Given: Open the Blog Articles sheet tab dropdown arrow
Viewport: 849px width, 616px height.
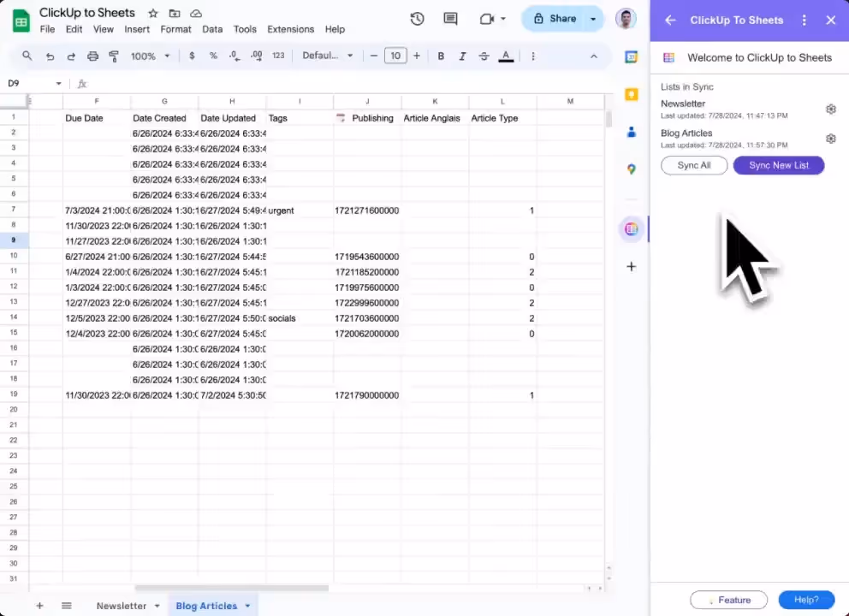Looking at the screenshot, I should [x=247, y=606].
